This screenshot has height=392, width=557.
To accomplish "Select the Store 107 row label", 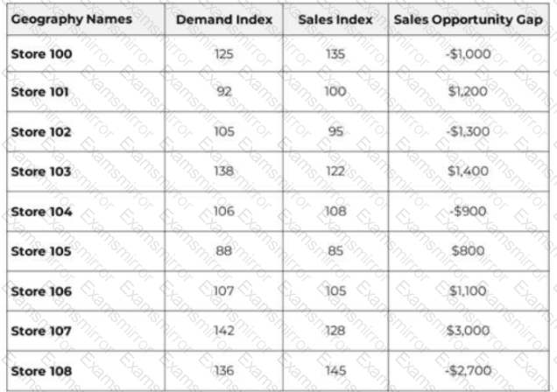I will 41,331.
